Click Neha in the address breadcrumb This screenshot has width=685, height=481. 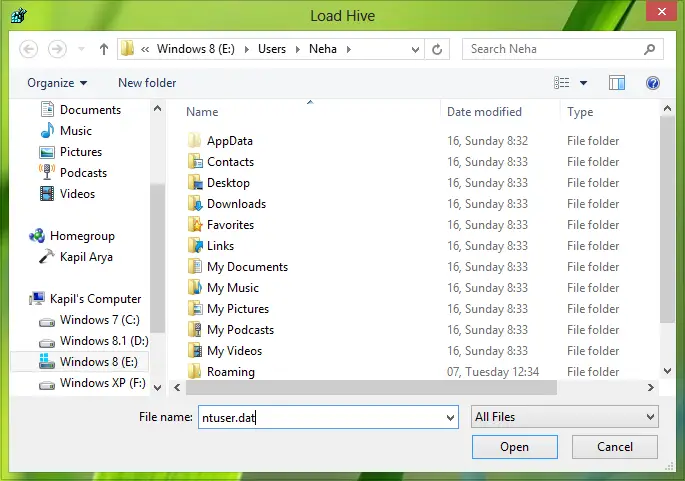click(x=323, y=49)
